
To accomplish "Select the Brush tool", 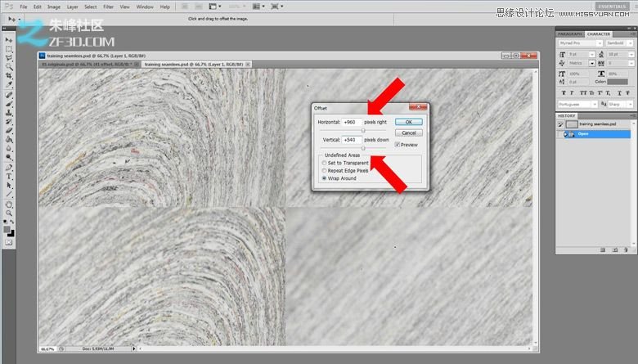I will 8,104.
